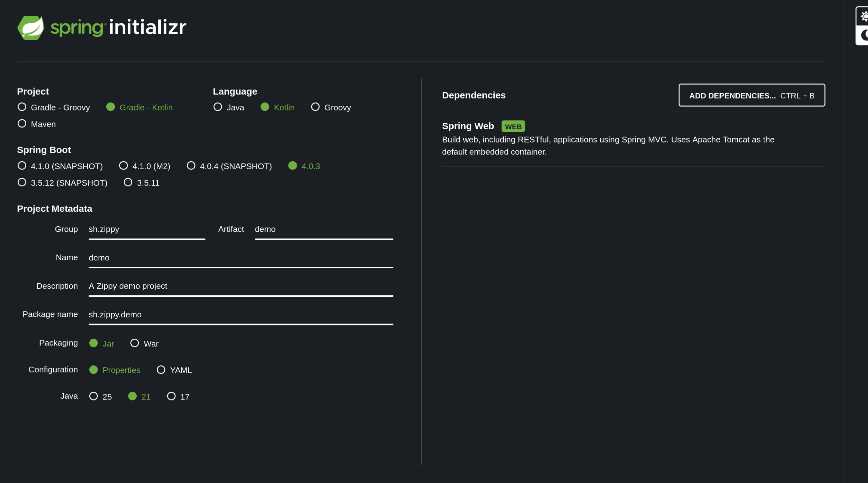Screen dimensions: 868x483
Task: Switch configuration format to YAML
Action: [x=161, y=370]
